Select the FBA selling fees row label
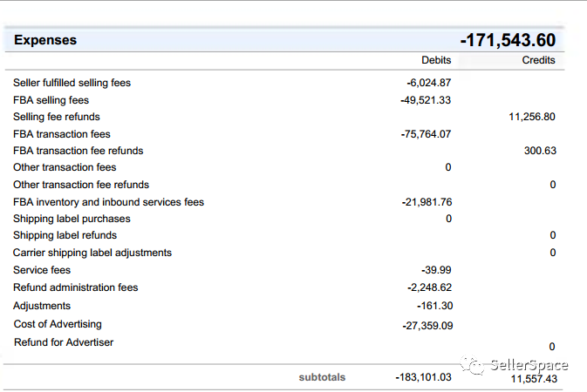587x392 pixels. (51, 100)
